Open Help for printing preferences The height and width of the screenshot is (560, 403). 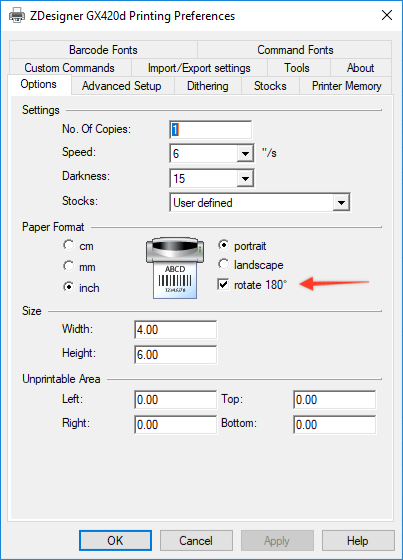pyautogui.click(x=358, y=540)
